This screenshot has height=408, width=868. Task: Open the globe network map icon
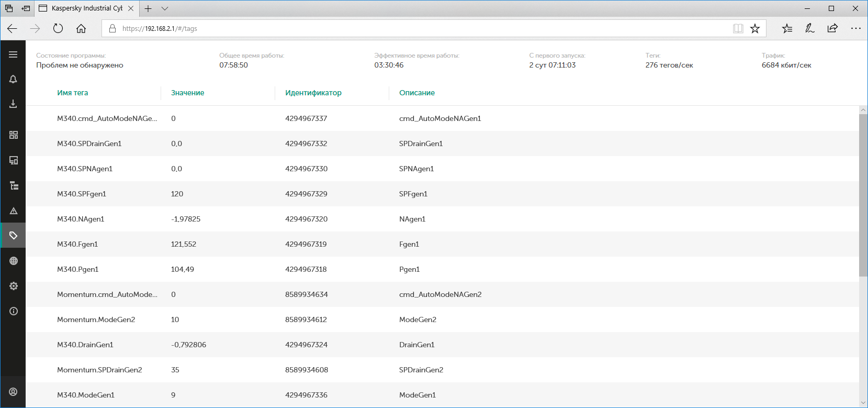pyautogui.click(x=14, y=261)
